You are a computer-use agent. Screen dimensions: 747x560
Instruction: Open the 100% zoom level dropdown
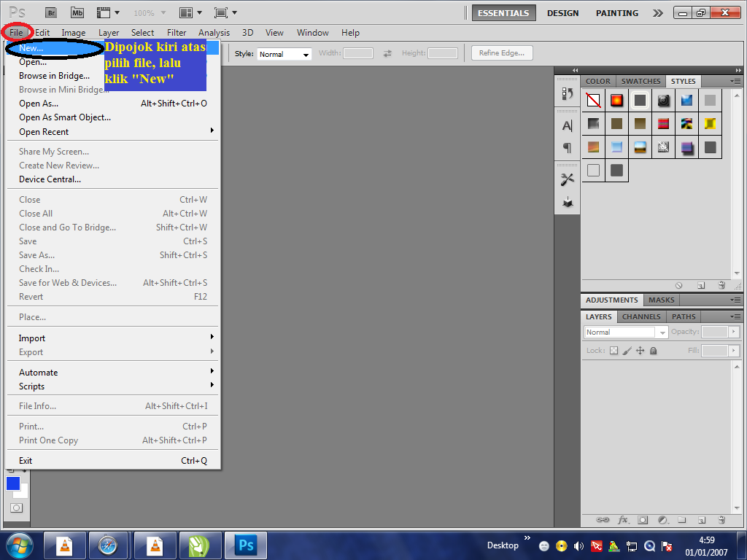150,13
